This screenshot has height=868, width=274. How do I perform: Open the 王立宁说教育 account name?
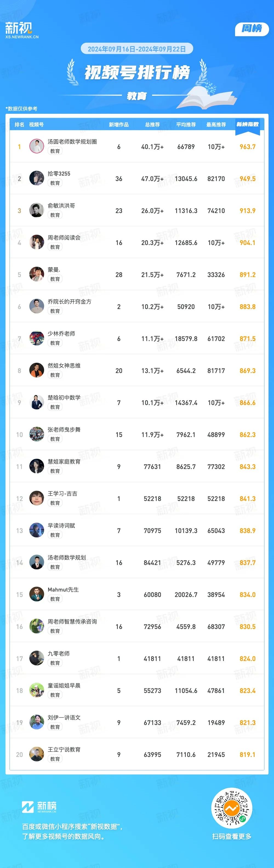click(64, 750)
